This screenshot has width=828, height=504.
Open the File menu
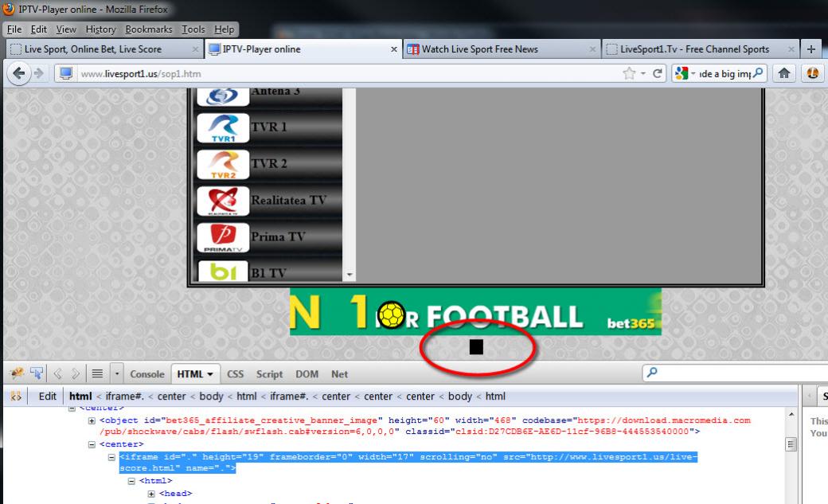point(14,29)
